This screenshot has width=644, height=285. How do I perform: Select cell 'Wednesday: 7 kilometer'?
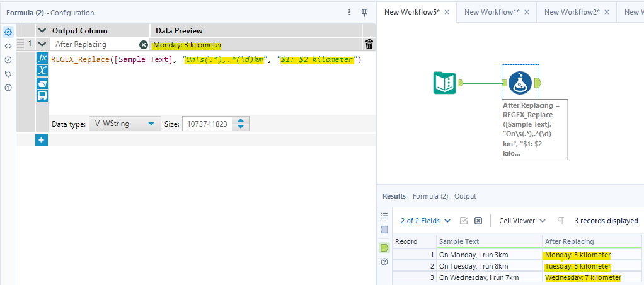592,277
